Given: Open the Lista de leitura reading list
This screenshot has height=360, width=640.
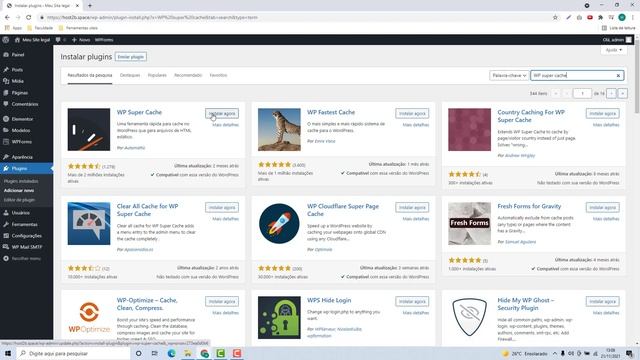Looking at the screenshot, I should coord(619,28).
